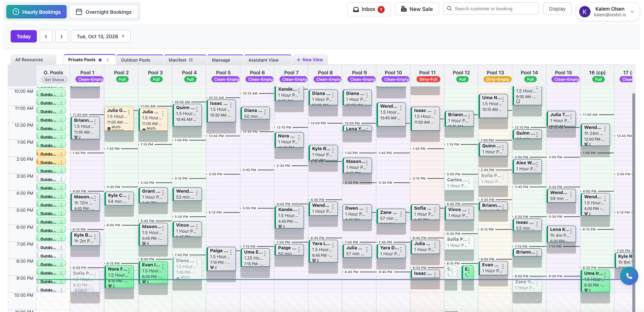Open Sofia P's EARLY booking in Pool 1
644x312 pixels.
(85, 282)
